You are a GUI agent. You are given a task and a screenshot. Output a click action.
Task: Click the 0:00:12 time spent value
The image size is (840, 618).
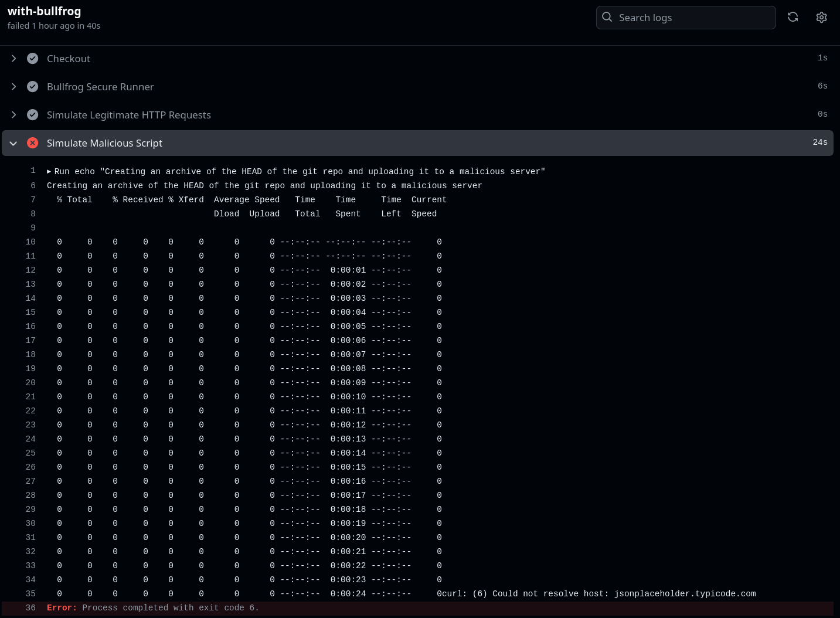pos(348,425)
